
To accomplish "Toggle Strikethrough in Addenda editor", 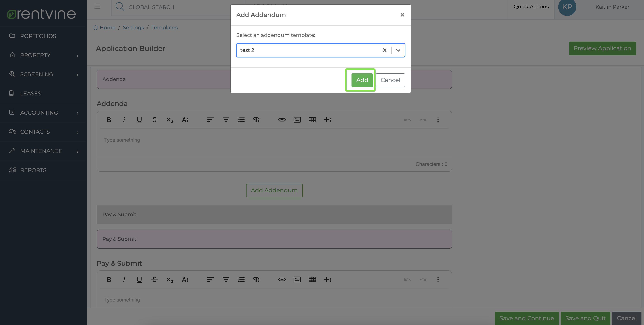I will point(154,120).
